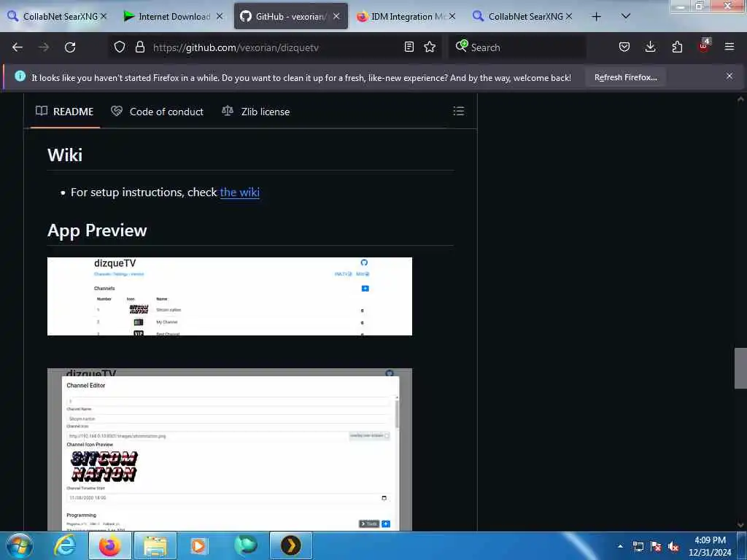This screenshot has height=560, width=747.
Task: Close the Internet Download tab
Action: click(x=219, y=16)
